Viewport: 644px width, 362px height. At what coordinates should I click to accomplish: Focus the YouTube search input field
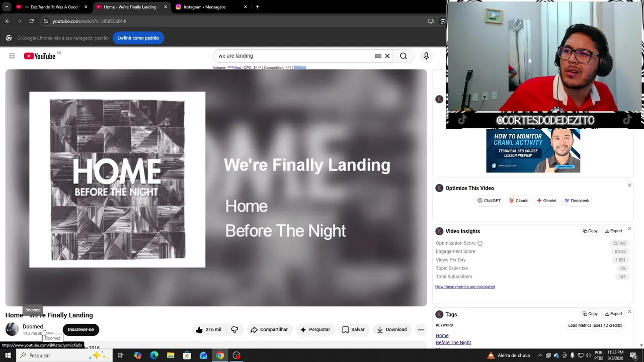tap(294, 56)
